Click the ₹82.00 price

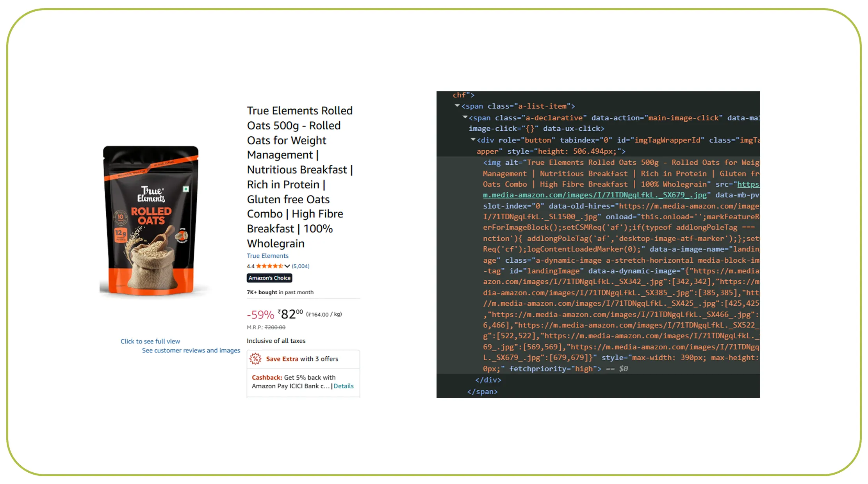tap(290, 314)
